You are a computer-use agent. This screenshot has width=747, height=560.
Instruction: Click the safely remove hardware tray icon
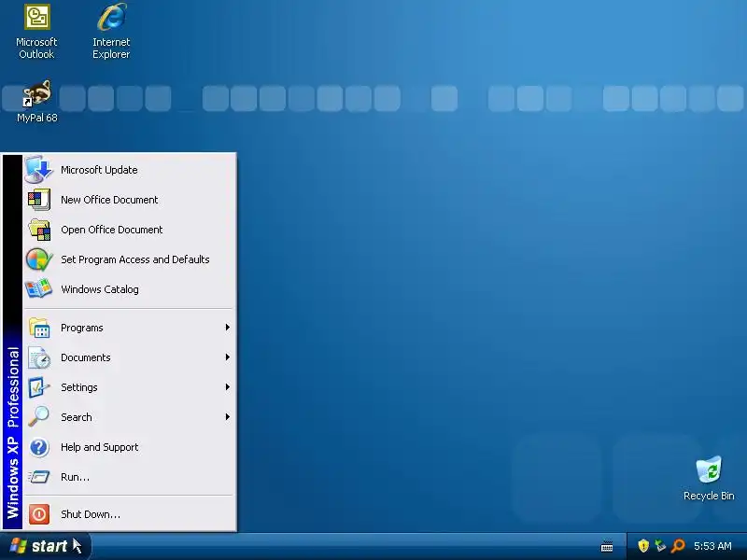[660, 546]
